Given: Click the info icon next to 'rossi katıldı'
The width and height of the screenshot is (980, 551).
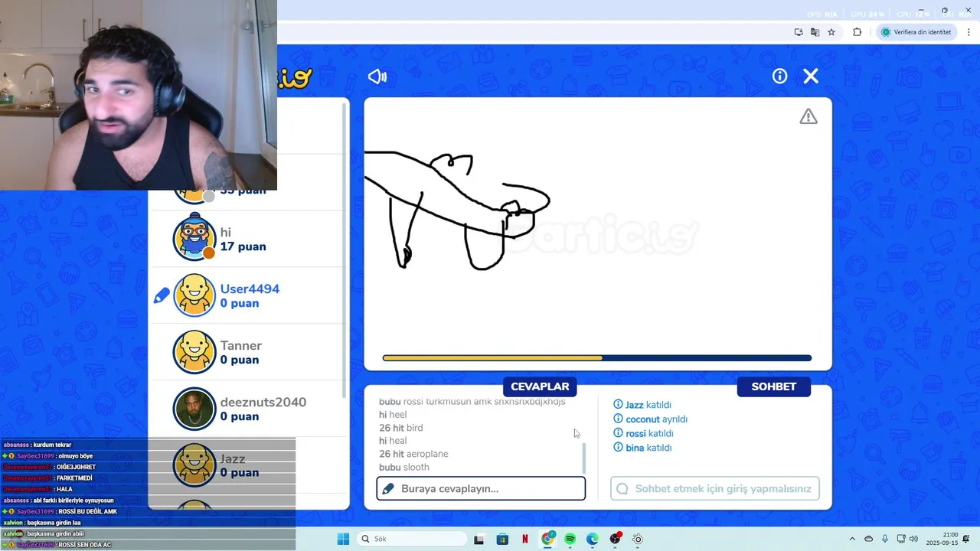Looking at the screenshot, I should pos(618,433).
